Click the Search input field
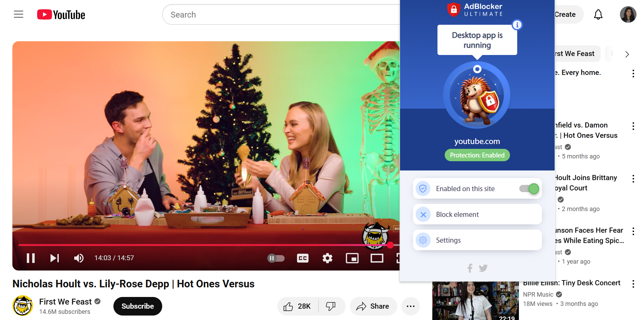The height and width of the screenshot is (320, 644). tap(281, 14)
